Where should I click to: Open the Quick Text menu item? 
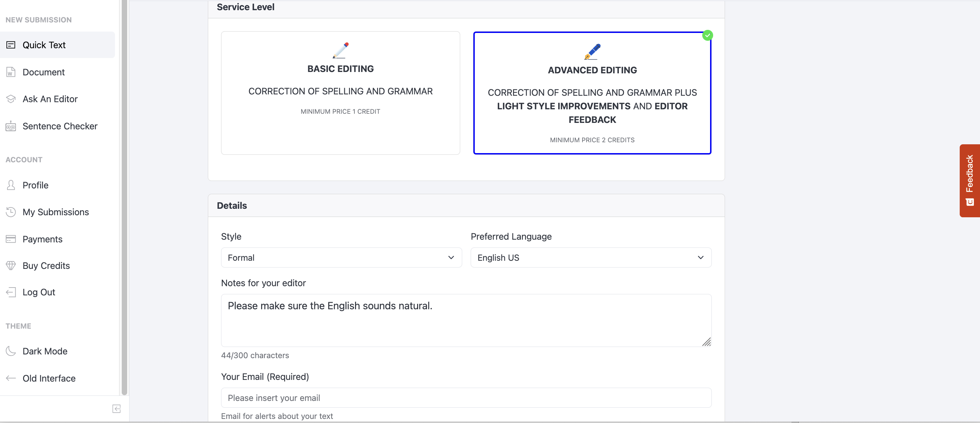pos(57,45)
